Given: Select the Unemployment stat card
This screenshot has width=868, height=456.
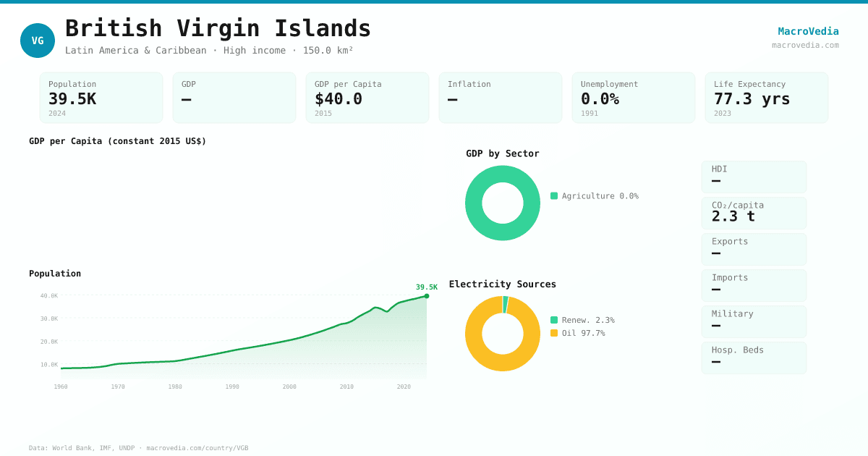Looking at the screenshot, I should tap(634, 98).
